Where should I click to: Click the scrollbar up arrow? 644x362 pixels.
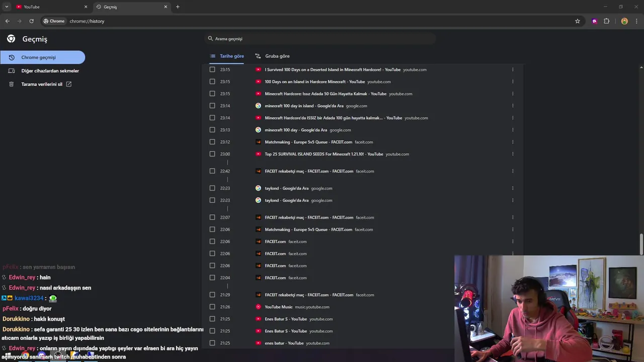click(641, 67)
